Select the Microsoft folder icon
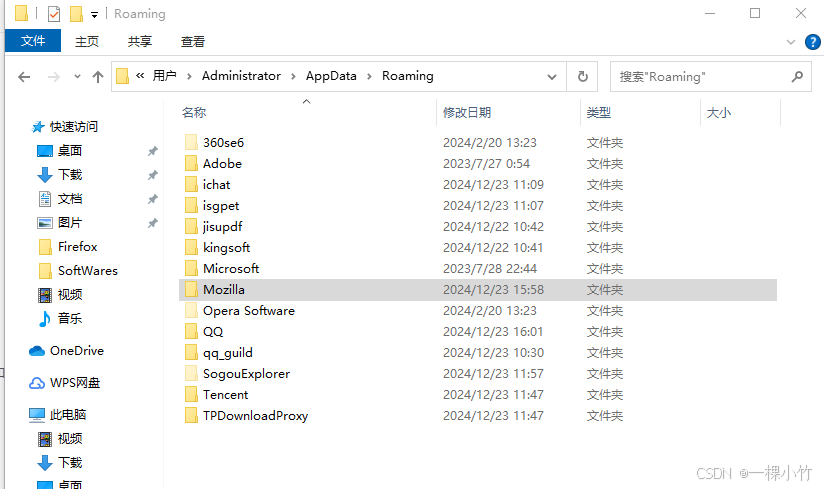824x489 pixels. pyautogui.click(x=191, y=268)
